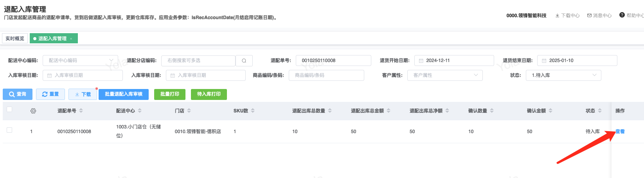Sort by 状态 column
The height and width of the screenshot is (178, 644).
(x=600, y=111)
